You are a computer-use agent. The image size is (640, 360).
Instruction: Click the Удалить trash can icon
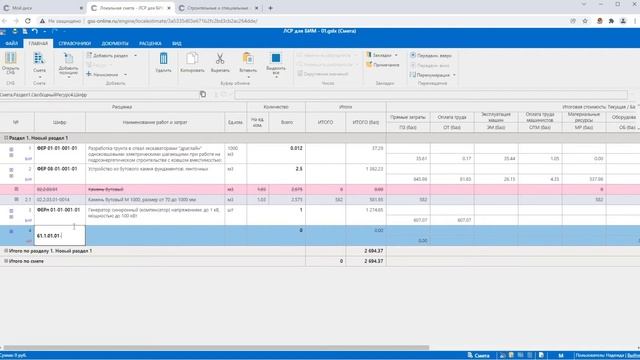[163, 58]
